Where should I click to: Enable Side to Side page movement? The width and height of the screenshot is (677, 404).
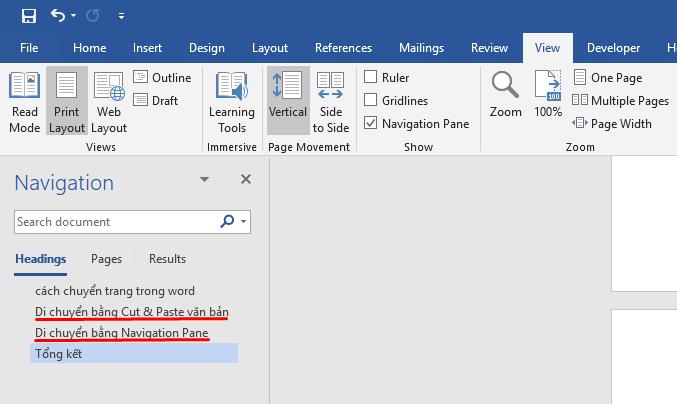click(x=331, y=102)
